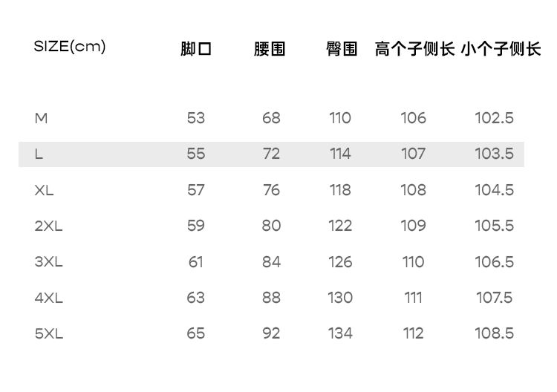Select the 脚口 column header

click(x=196, y=49)
